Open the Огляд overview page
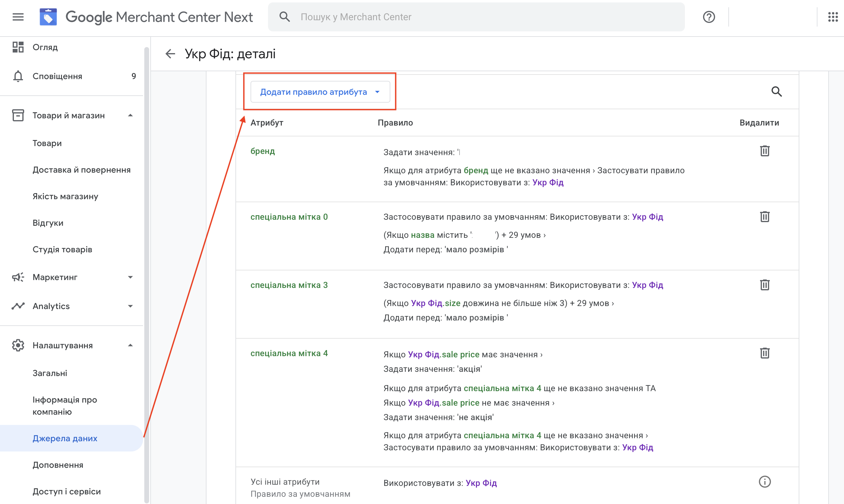844x504 pixels. pyautogui.click(x=45, y=47)
